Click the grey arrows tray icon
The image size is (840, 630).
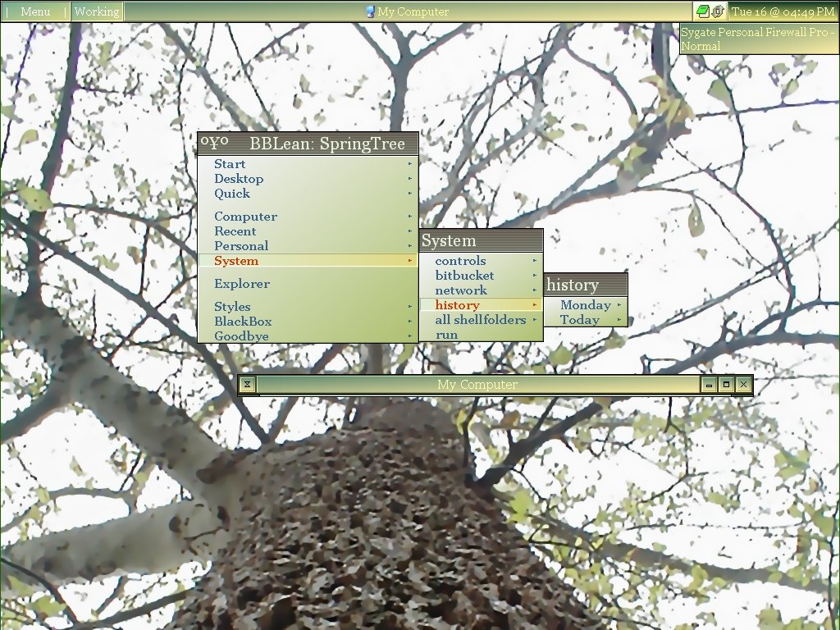click(x=718, y=11)
